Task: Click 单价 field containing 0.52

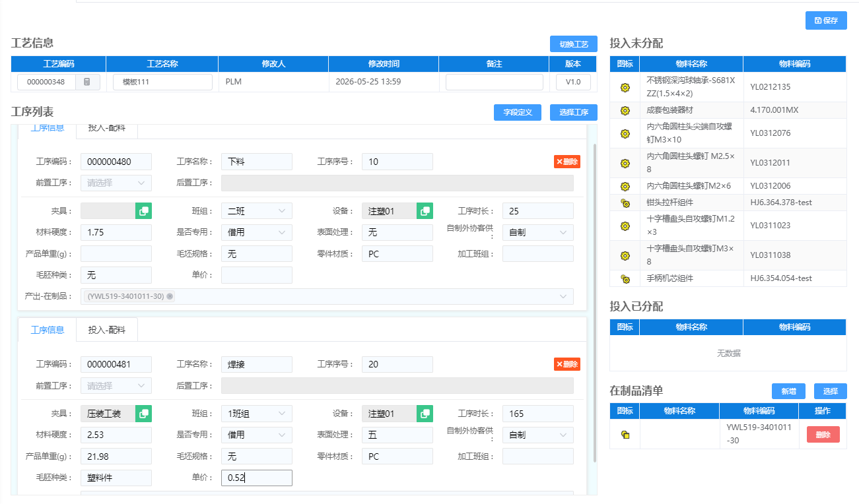Action: tap(257, 478)
